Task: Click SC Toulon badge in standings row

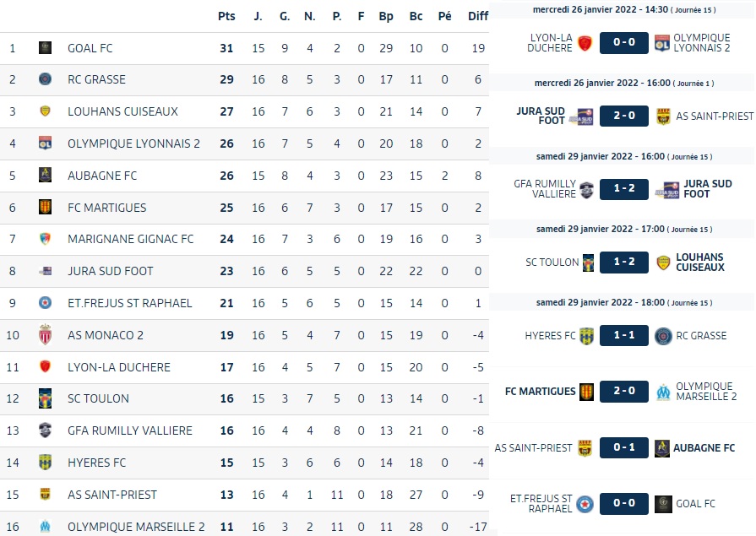Action: [x=45, y=398]
